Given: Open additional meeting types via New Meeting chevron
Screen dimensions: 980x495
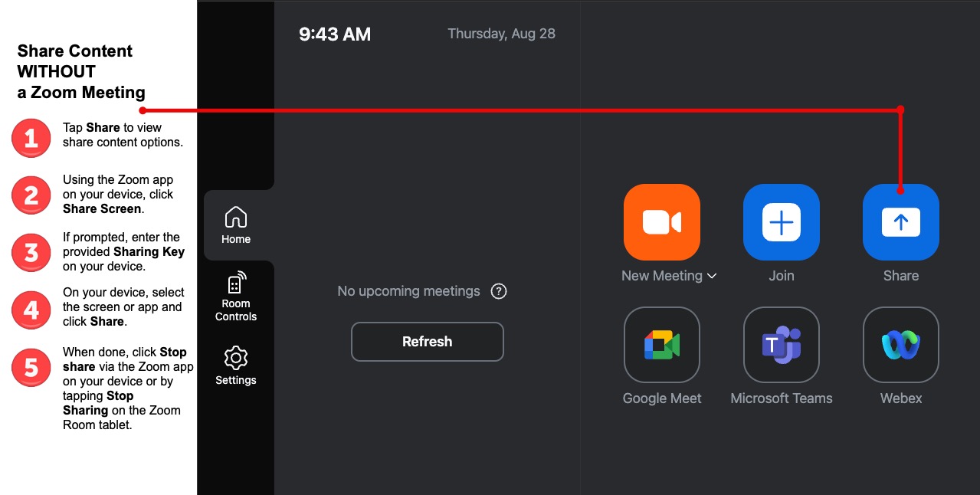Looking at the screenshot, I should 712,276.
